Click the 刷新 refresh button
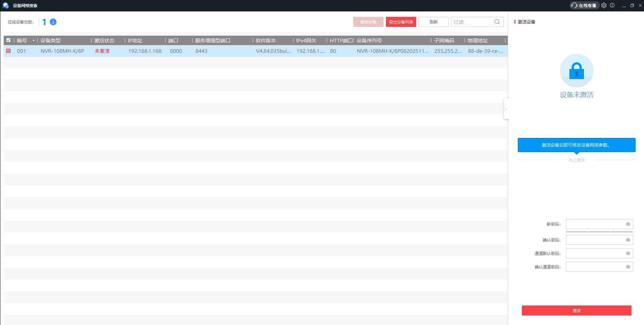 click(433, 22)
